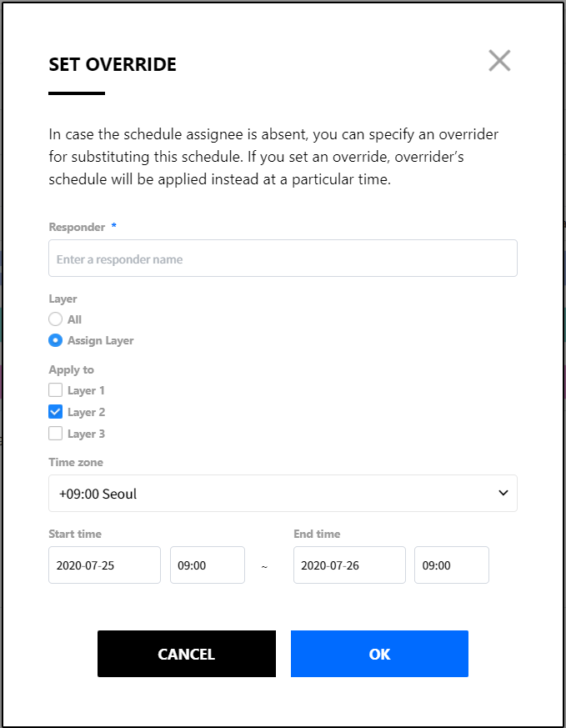This screenshot has height=728, width=566.
Task: Tick the Layer 3 checkbox
Action: point(56,434)
